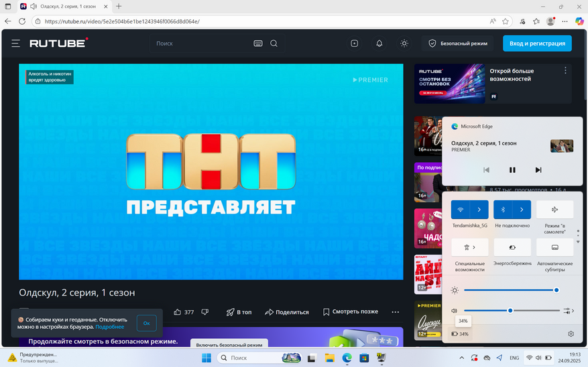Open the quick settings gear icon

coord(571,334)
